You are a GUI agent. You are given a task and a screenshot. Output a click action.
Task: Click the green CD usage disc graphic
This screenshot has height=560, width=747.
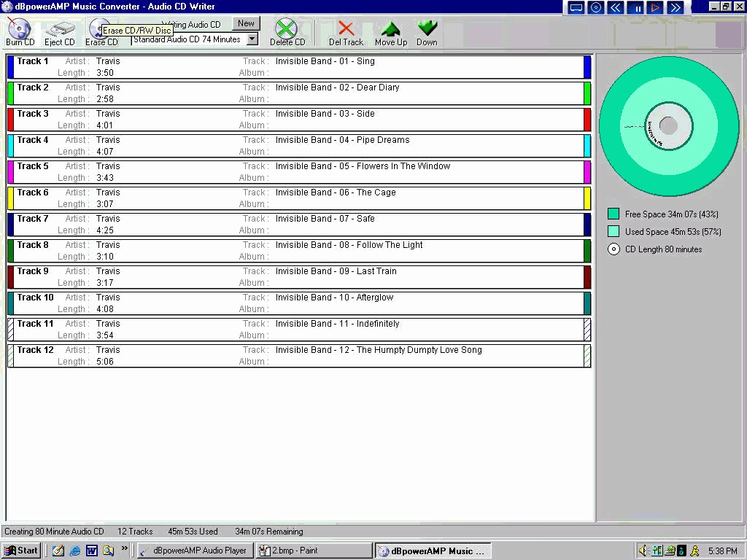[x=668, y=125]
